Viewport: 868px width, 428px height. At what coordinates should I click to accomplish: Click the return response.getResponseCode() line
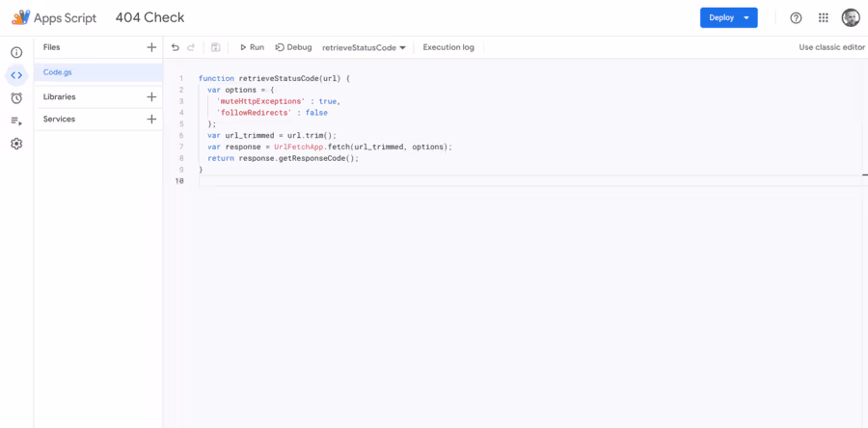284,158
